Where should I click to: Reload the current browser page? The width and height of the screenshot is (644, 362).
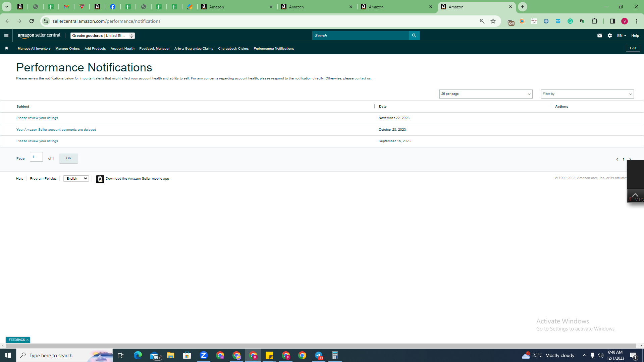[x=32, y=21]
